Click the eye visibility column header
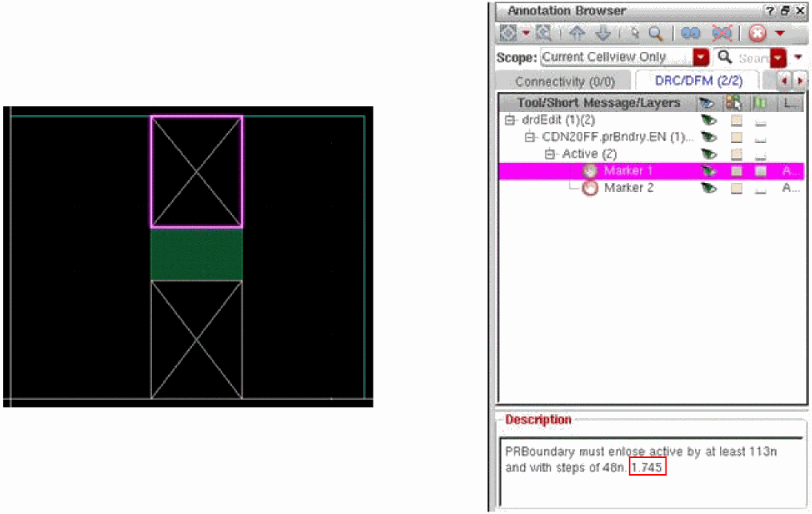This screenshot has width=812, height=514. click(x=707, y=103)
